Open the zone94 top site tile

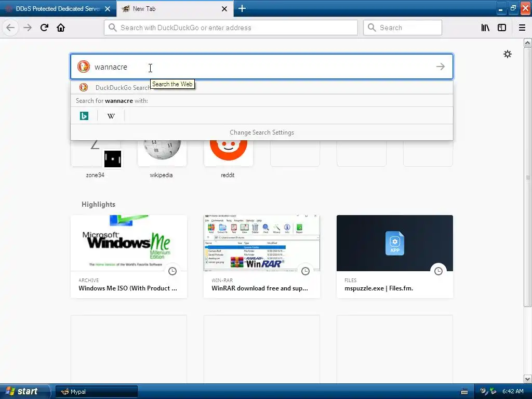point(96,158)
